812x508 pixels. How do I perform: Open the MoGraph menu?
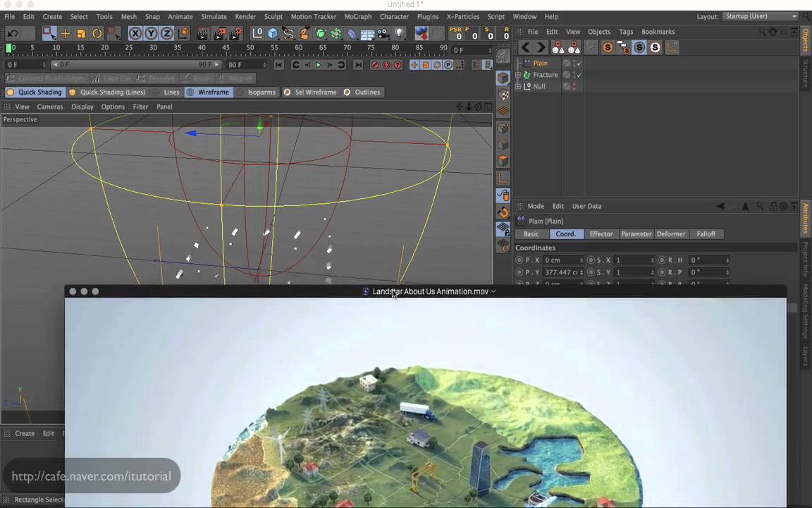[x=358, y=17]
